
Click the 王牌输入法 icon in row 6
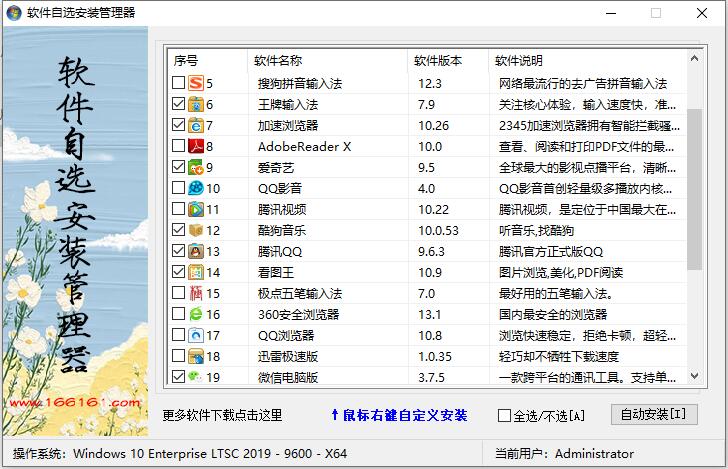tap(196, 104)
